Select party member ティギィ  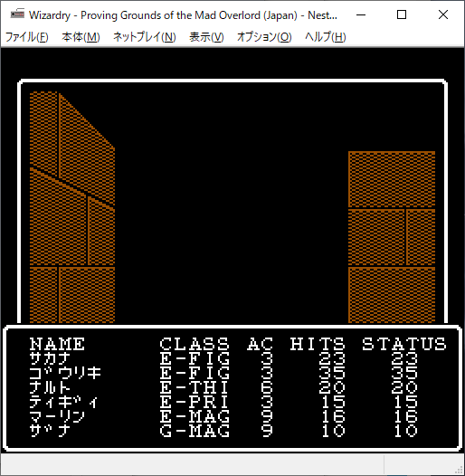click(x=63, y=402)
